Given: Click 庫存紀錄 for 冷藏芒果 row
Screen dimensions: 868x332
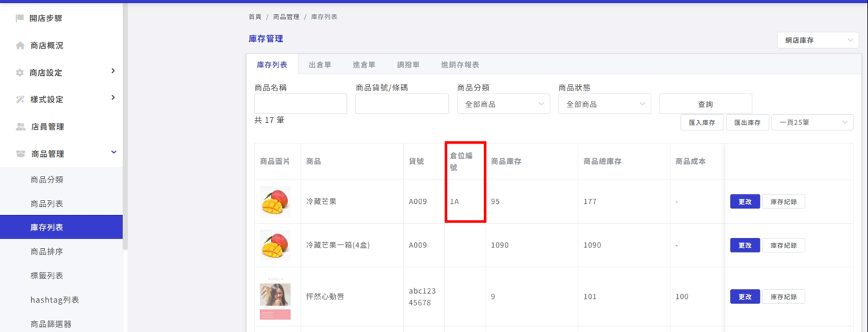Looking at the screenshot, I should 783,202.
